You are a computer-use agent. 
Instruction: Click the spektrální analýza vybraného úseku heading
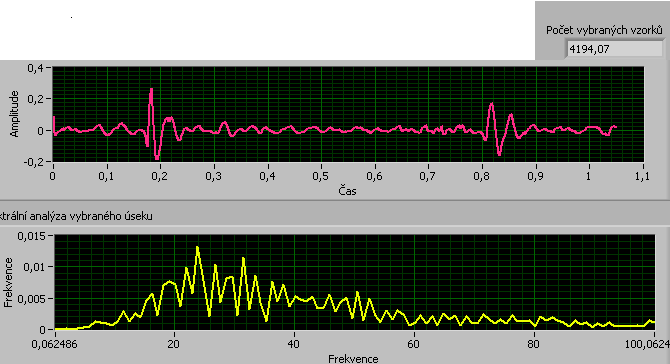76,216
